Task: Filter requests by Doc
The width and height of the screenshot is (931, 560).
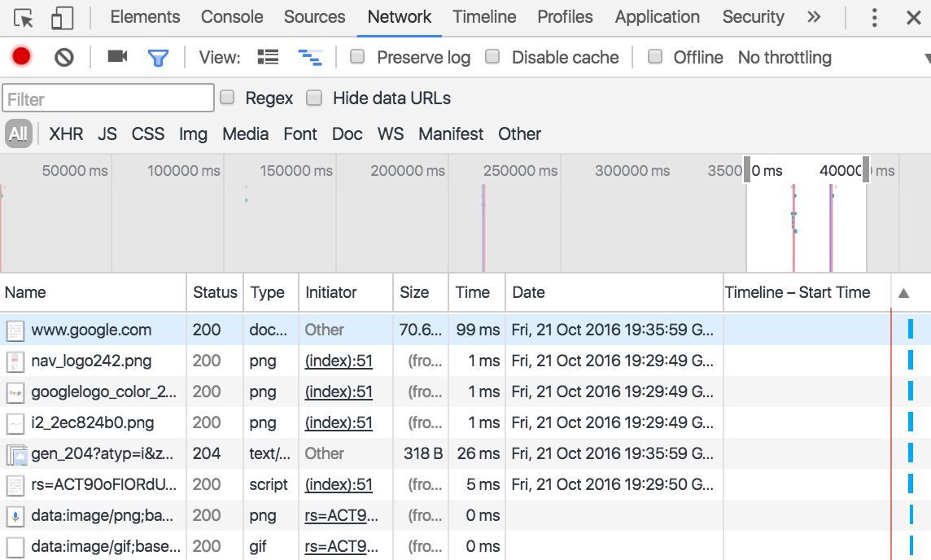Action: (347, 133)
